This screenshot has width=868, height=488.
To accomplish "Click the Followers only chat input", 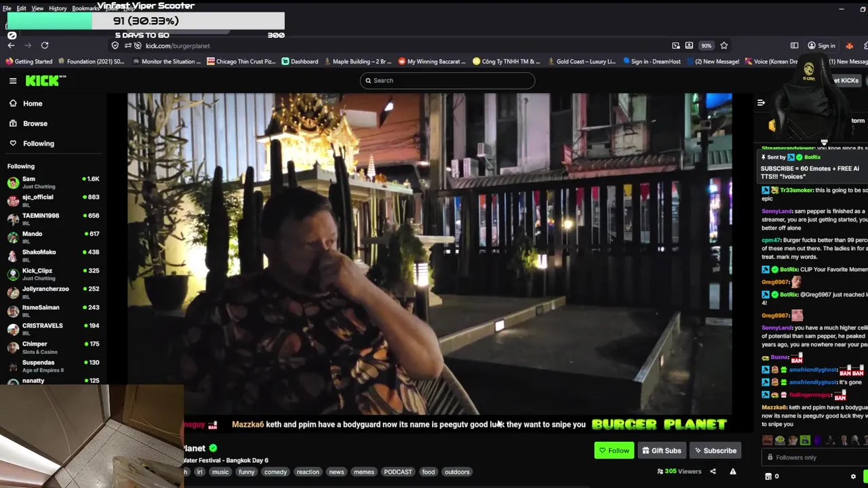I will point(814,457).
